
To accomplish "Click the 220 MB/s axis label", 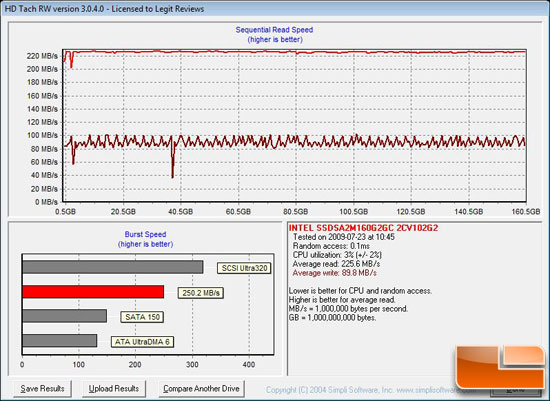I will [42, 56].
